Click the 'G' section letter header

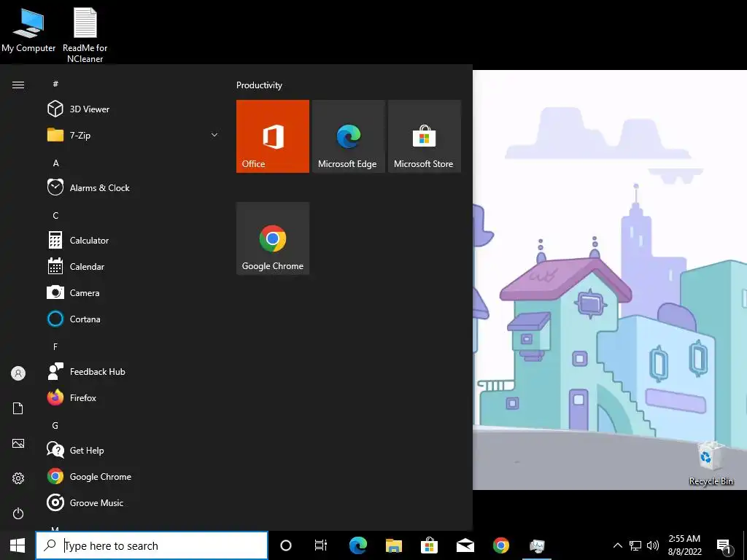pyautogui.click(x=55, y=426)
